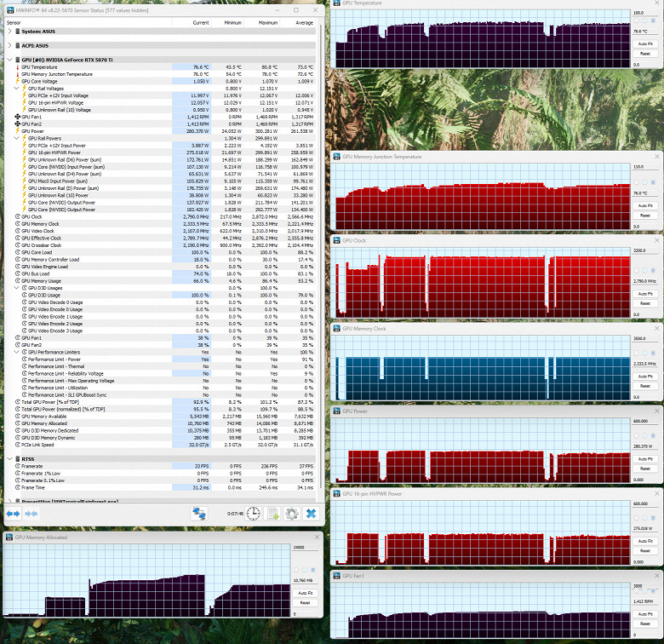664x644 pixels.
Task: Select middle radio button in GPU Power graph
Action: pos(644,435)
